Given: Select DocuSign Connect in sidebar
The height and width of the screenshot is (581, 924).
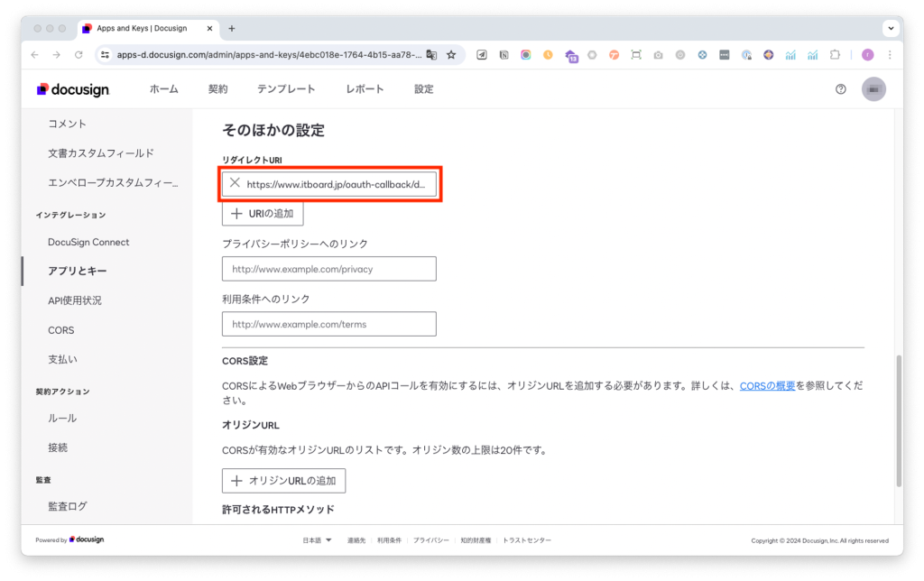Looking at the screenshot, I should coord(88,242).
